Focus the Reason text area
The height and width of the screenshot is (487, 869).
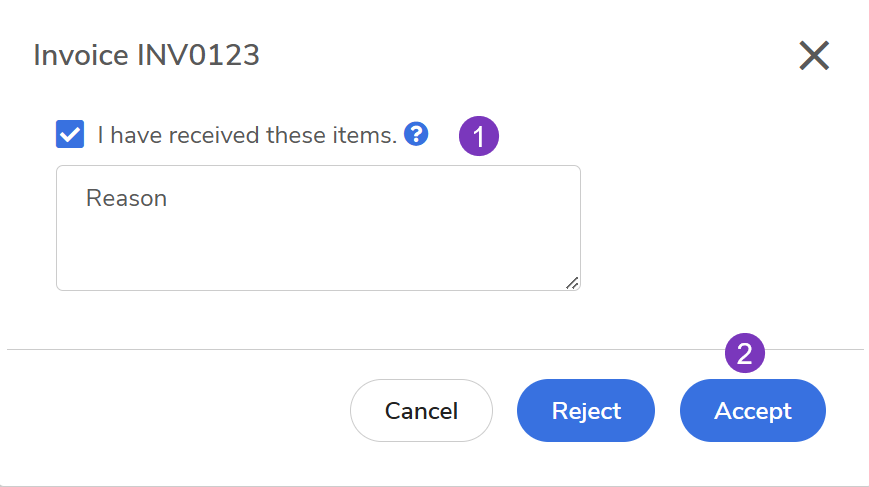tap(318, 240)
